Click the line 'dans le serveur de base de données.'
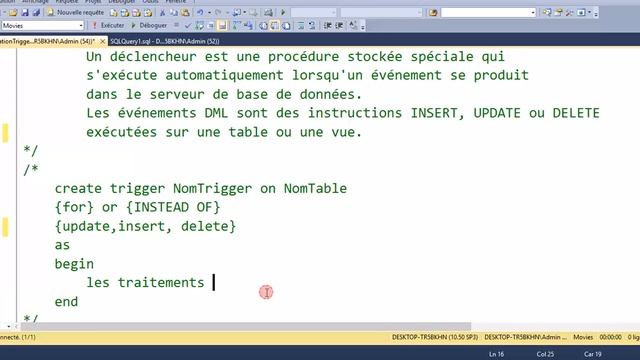The width and height of the screenshot is (640, 360). (224, 94)
